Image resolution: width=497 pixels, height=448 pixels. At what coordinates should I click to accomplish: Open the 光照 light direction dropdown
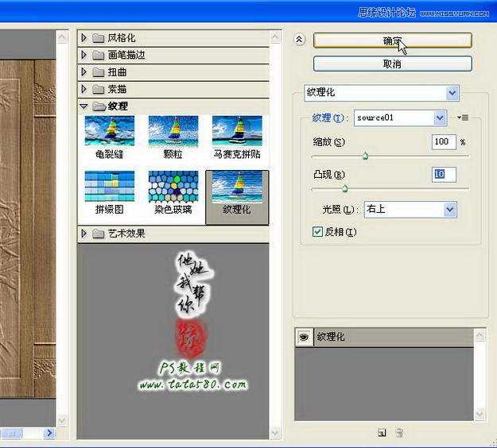[410, 210]
